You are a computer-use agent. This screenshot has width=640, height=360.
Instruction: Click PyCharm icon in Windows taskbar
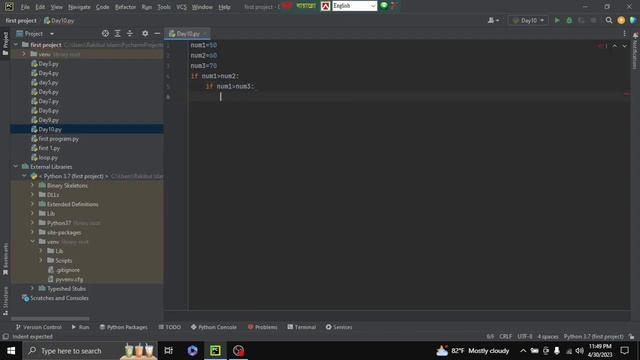[x=215, y=351]
